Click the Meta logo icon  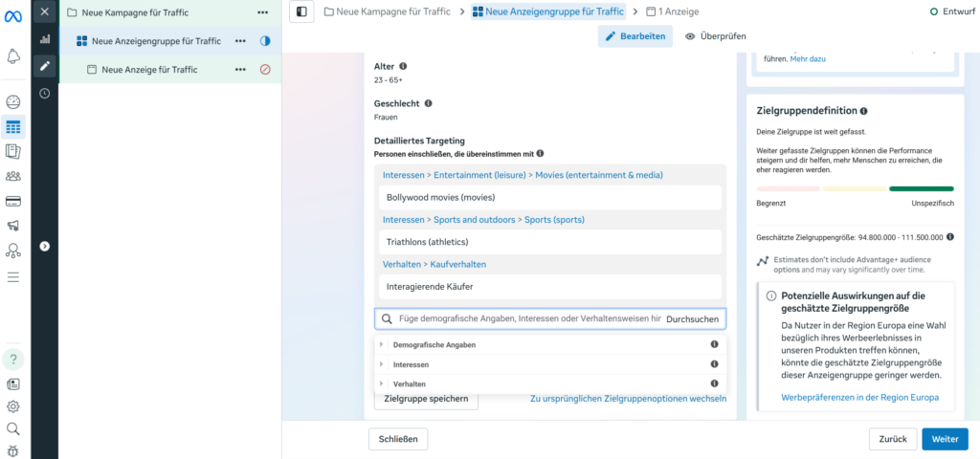[13, 14]
